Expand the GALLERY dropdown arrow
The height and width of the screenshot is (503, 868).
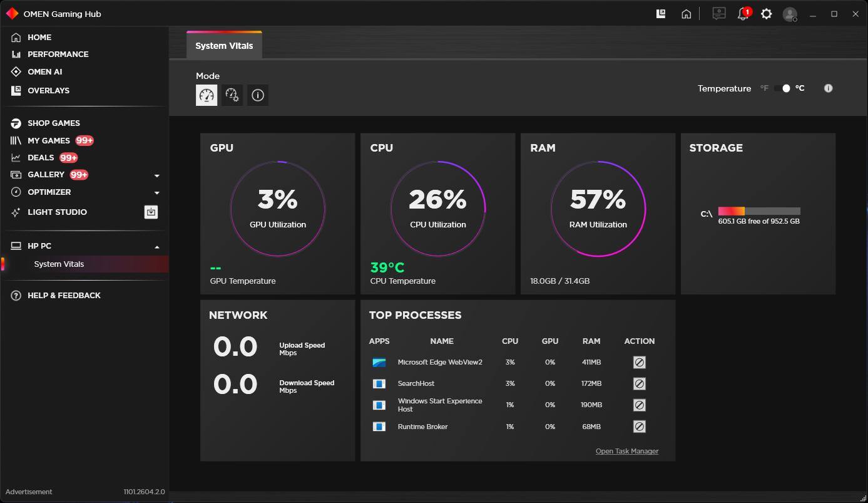(x=156, y=175)
